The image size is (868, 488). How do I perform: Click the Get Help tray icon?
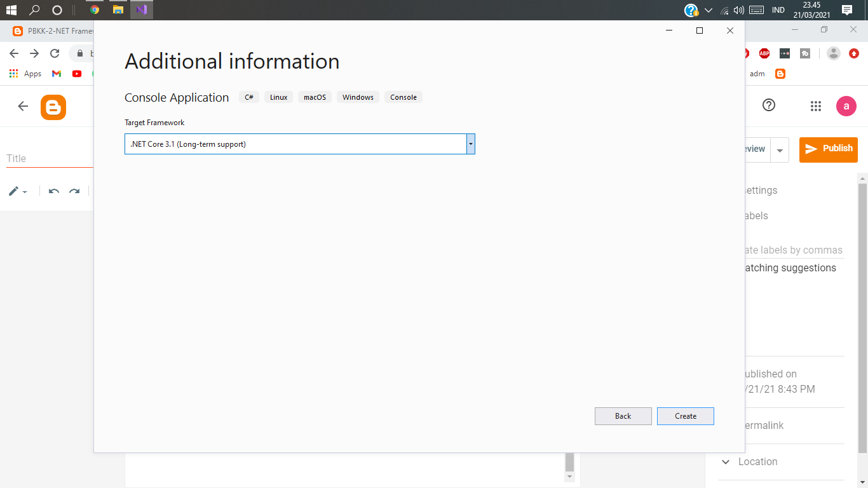[691, 10]
